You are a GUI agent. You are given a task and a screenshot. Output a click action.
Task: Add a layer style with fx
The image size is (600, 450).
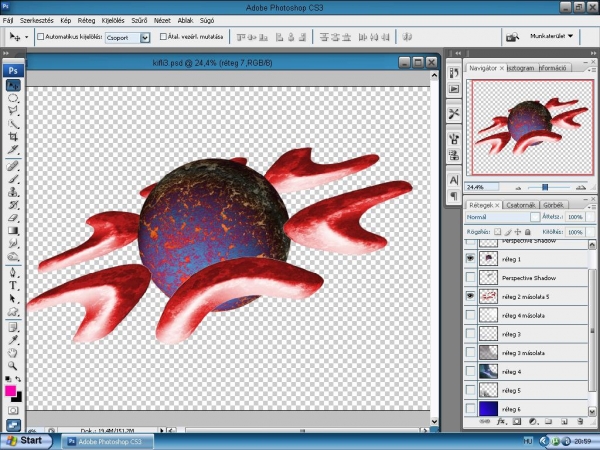[501, 422]
